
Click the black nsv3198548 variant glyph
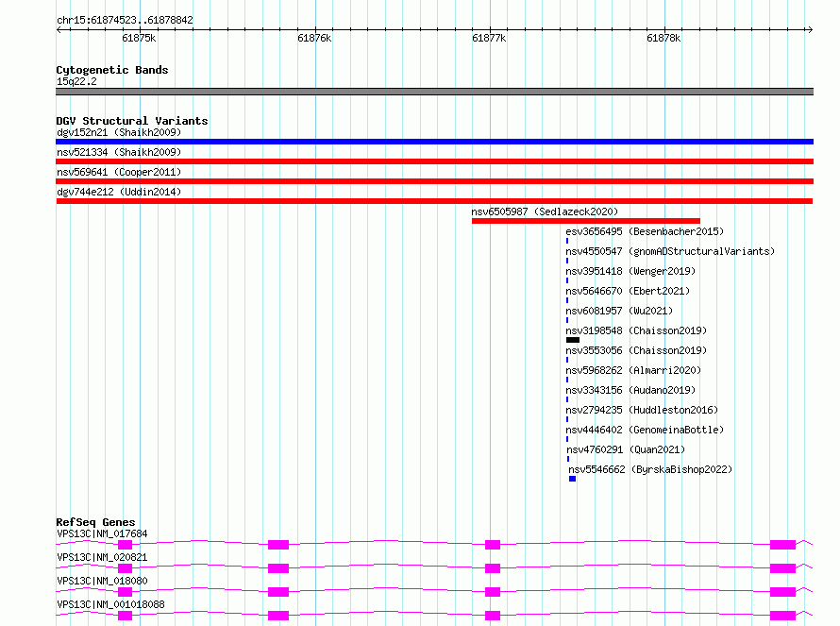coord(573,340)
